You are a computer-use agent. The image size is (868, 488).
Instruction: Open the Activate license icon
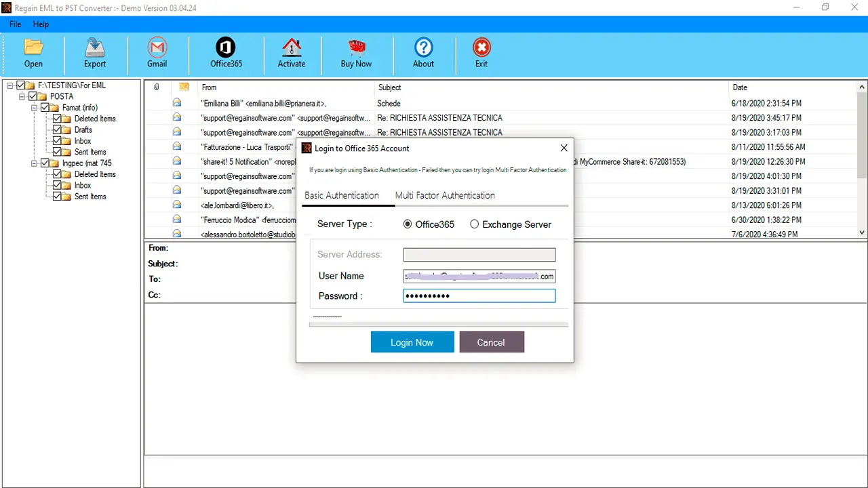[292, 53]
